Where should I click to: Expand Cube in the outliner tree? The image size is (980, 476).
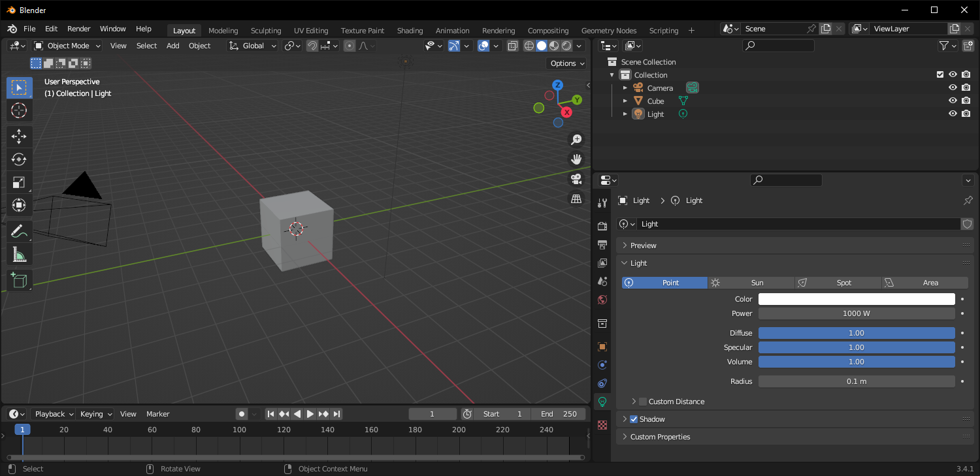tap(625, 101)
